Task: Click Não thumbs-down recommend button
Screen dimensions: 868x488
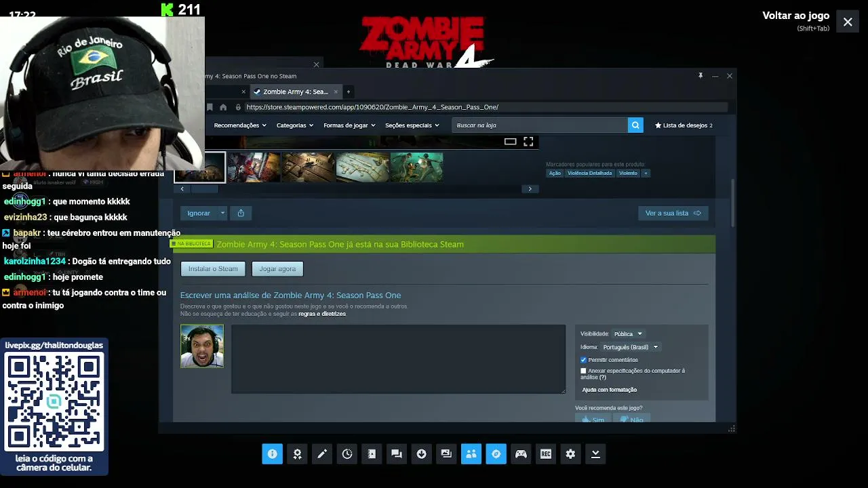Action: pos(631,419)
